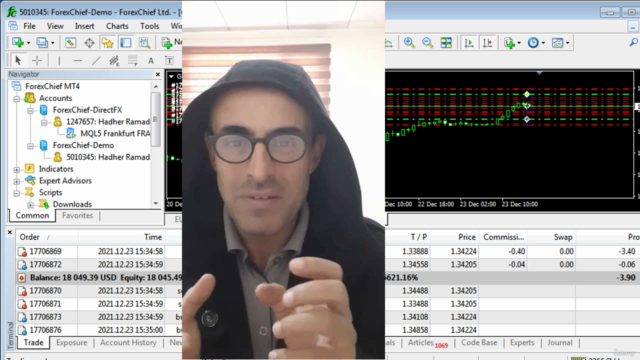Screen dimensions: 640x360
Task: Click the New Order toolbar icon
Action: [167, 42]
